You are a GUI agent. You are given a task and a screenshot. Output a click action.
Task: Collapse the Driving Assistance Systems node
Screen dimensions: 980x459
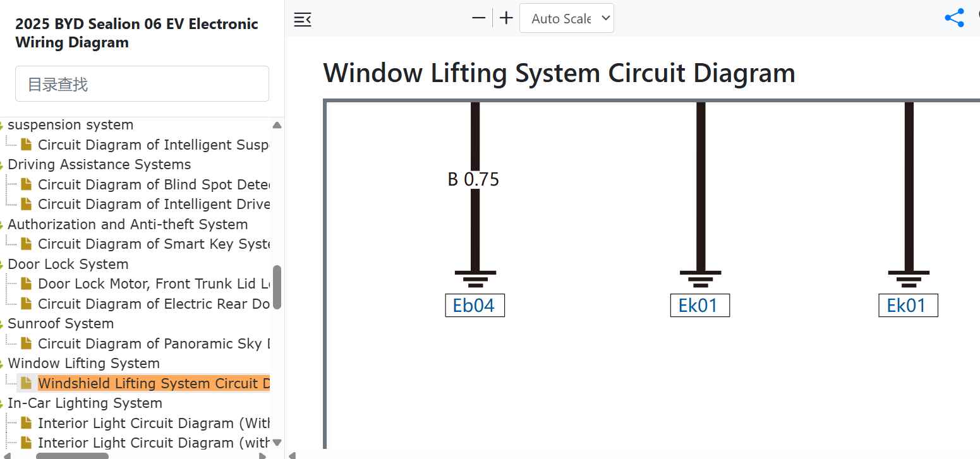[x=2, y=165]
